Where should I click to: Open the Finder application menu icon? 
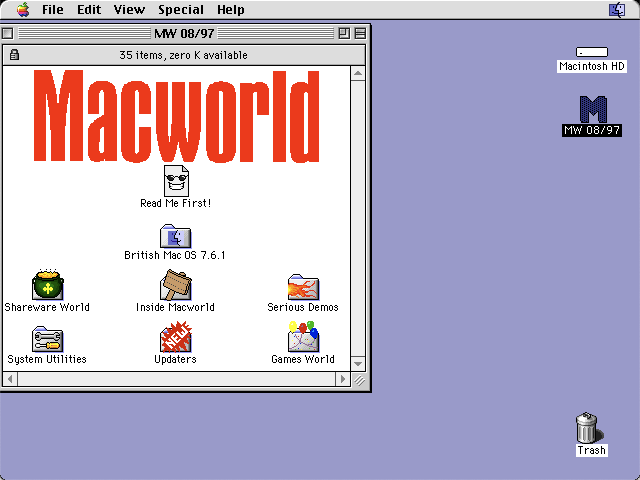point(617,9)
